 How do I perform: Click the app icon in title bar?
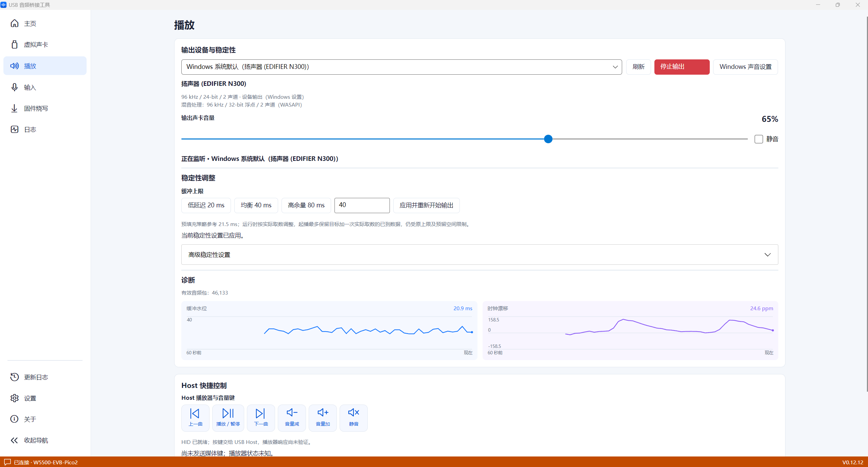point(4,5)
